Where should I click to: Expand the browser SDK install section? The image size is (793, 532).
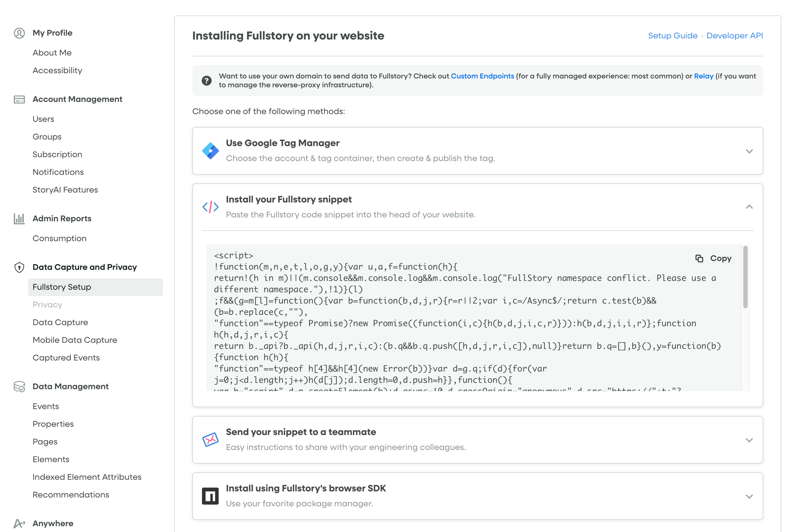pos(749,497)
